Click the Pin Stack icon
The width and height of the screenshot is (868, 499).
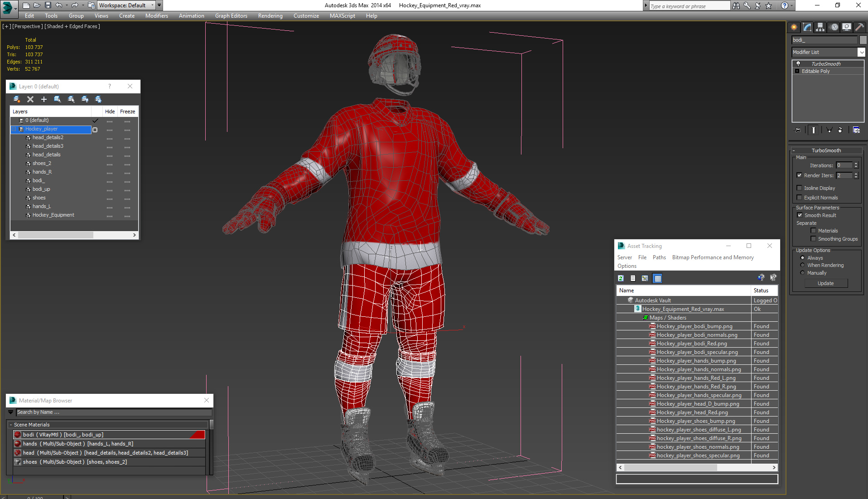coord(798,130)
